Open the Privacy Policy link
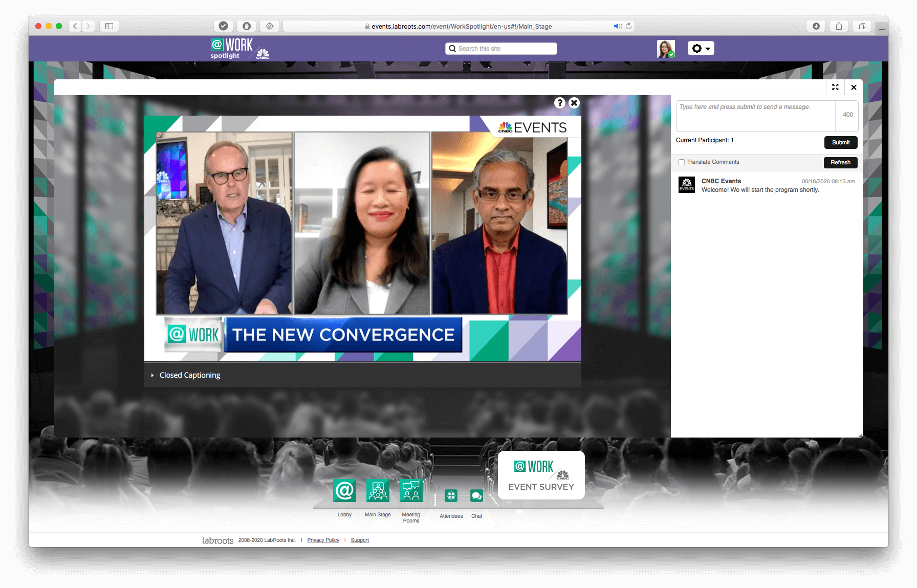917x588 pixels. click(323, 540)
